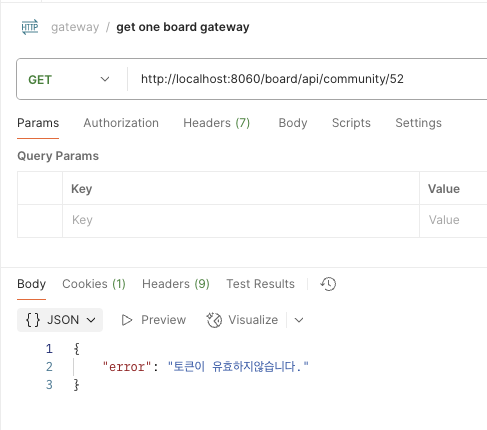Open the response history icon
This screenshot has height=430, width=487.
328,284
